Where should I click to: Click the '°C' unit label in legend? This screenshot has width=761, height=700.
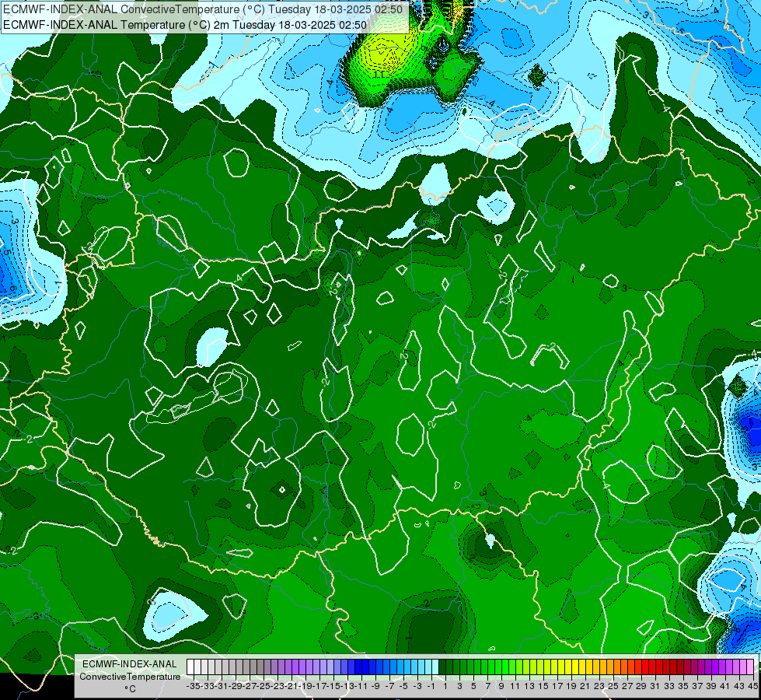pos(130,689)
